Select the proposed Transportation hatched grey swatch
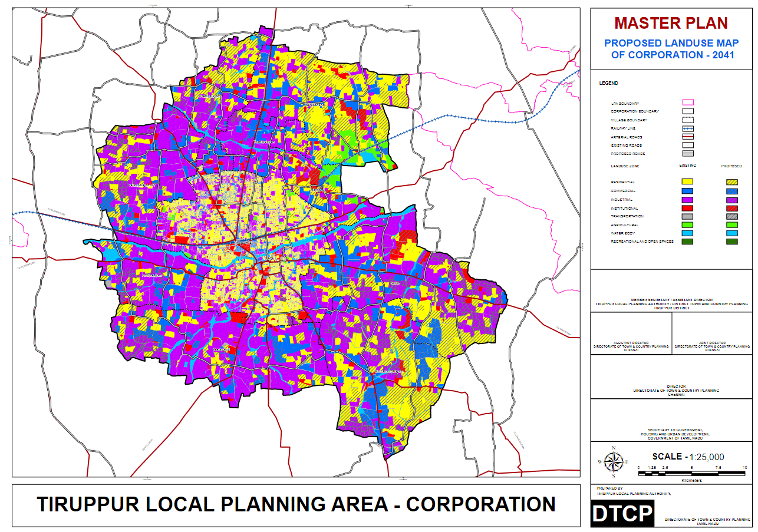This screenshot has width=758, height=532. pyautogui.click(x=731, y=216)
